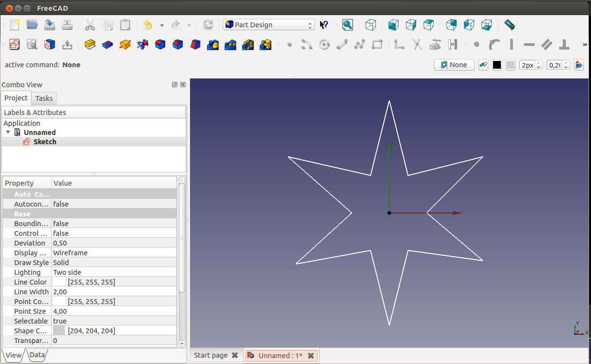This screenshot has width=591, height=364.
Task: Click the Pad tool icon
Action: point(90,45)
